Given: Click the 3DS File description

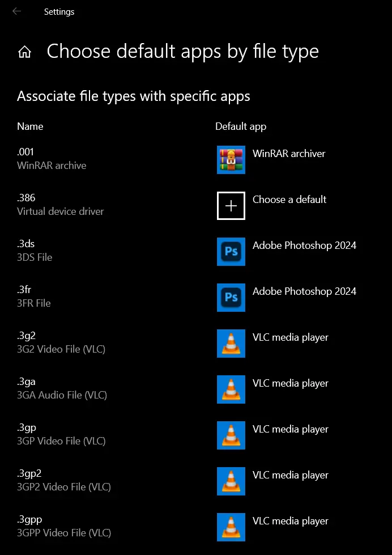Looking at the screenshot, I should point(35,257).
